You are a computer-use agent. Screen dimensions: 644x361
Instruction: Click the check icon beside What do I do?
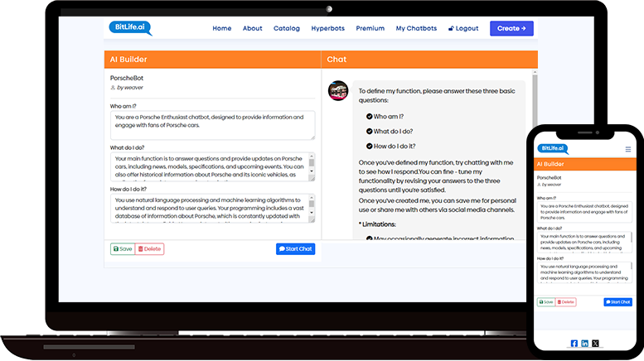coord(369,132)
